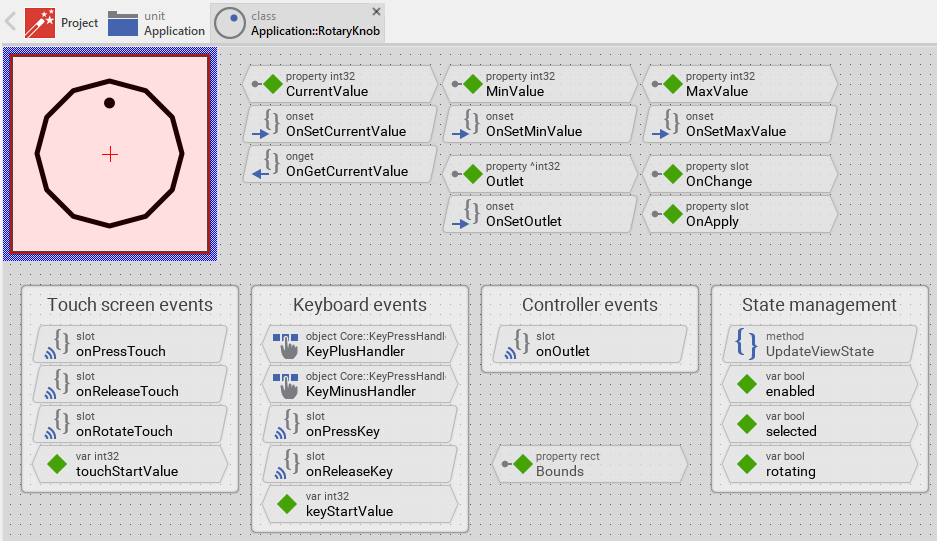Select the OnSetCurrentValue onset brick icon
Image resolution: width=937 pixels, height=541 pixels.
click(x=266, y=125)
